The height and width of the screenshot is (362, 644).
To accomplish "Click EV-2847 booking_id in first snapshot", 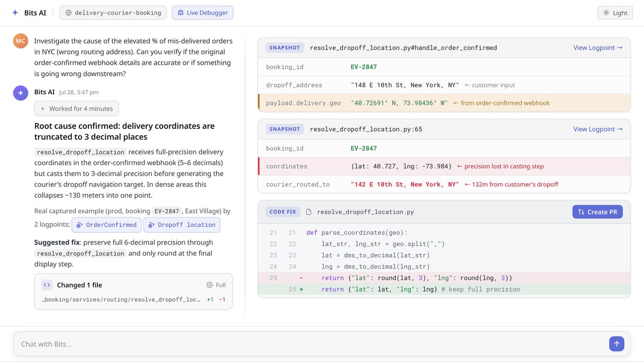I will point(363,67).
